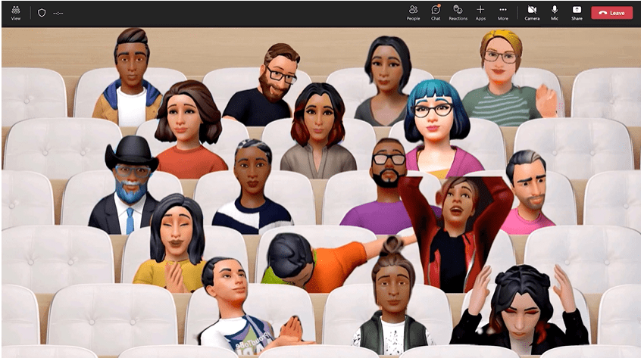Mute the Mic
Screen dimensions: 644x358
[x=555, y=12]
